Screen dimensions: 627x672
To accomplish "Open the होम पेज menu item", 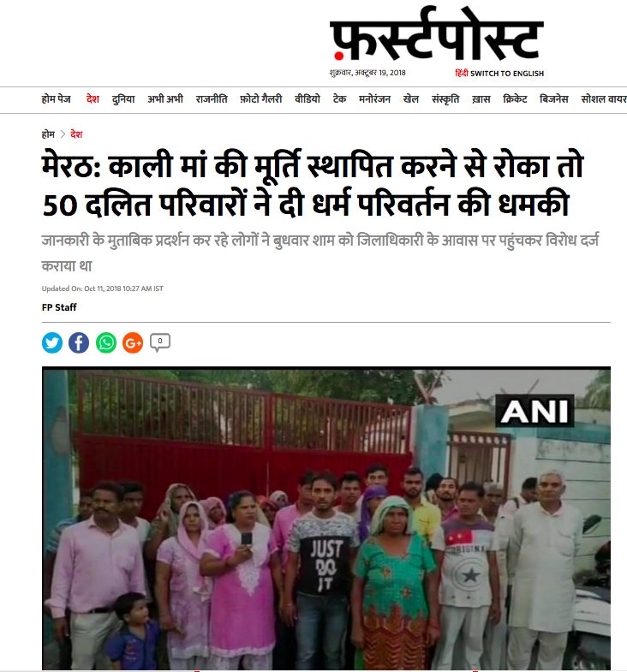I will pyautogui.click(x=57, y=99).
